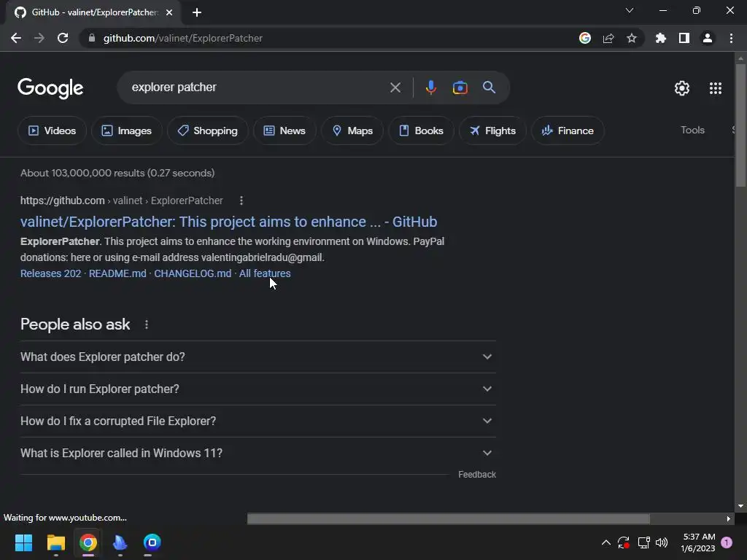This screenshot has height=560, width=747.
Task: Click the Feedback link
Action: tap(477, 474)
